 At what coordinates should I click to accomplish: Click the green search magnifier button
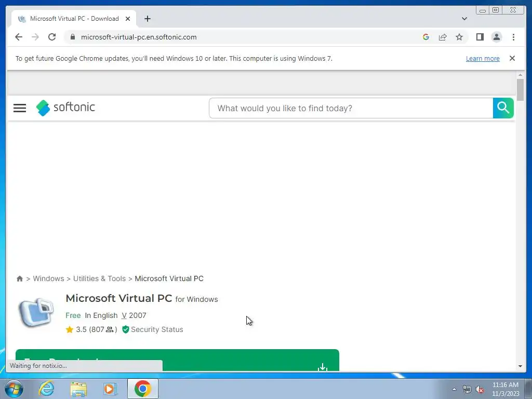click(x=503, y=108)
